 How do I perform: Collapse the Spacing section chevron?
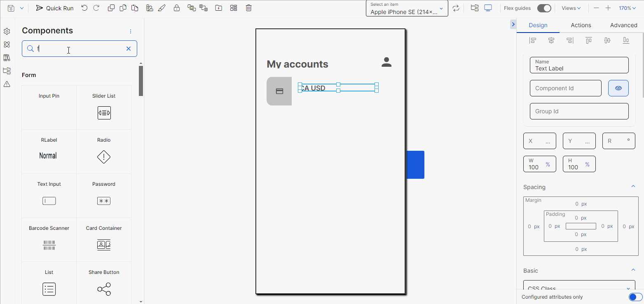(x=633, y=186)
